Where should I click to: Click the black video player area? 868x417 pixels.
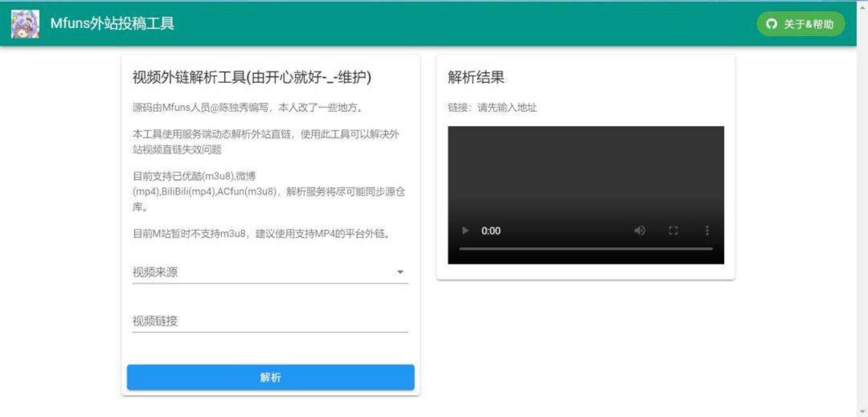tap(586, 195)
